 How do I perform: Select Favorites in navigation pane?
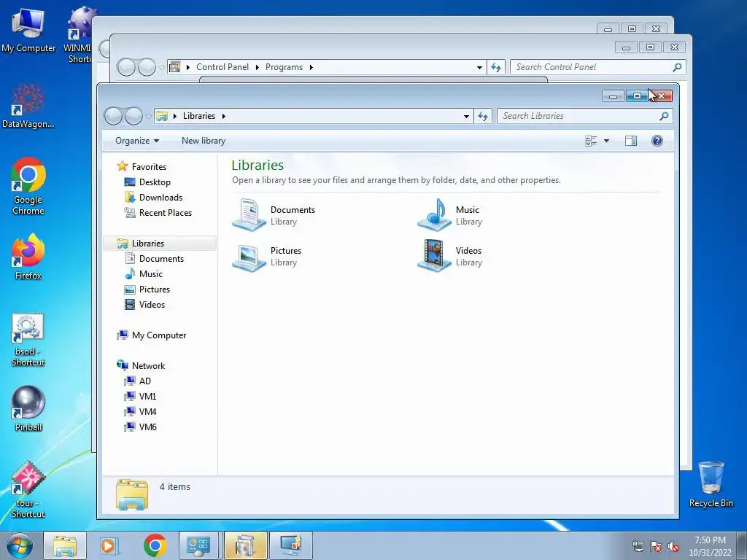click(x=149, y=167)
